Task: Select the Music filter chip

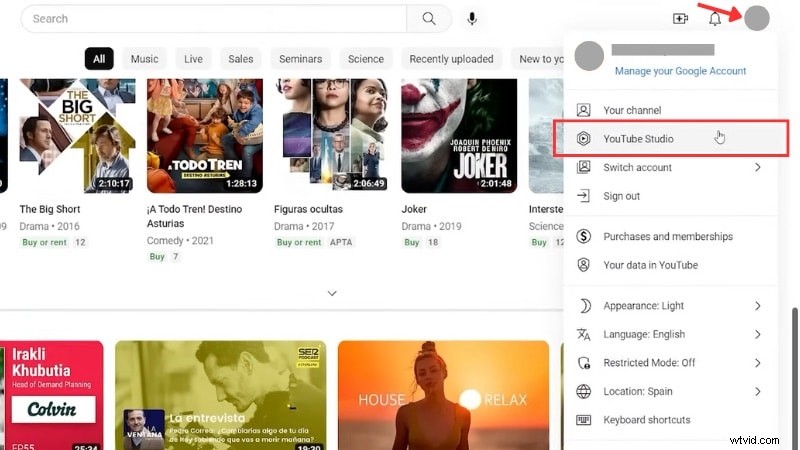Action: click(144, 59)
